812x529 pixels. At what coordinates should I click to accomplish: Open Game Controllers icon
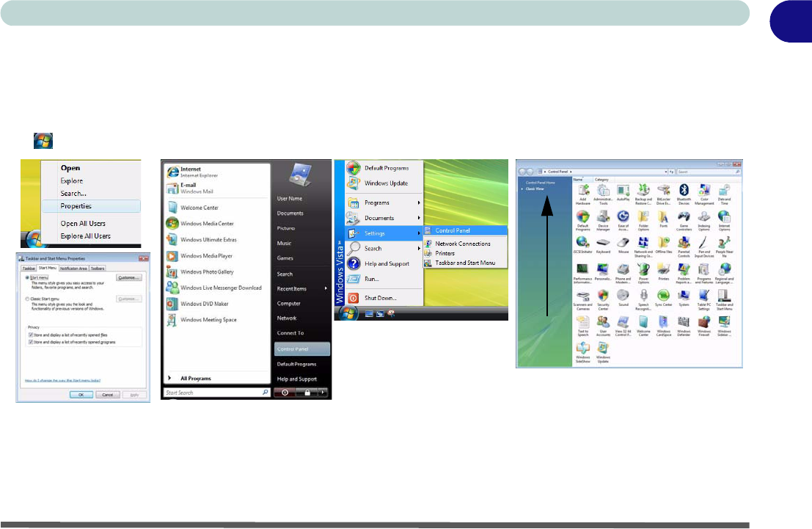pyautogui.click(x=684, y=222)
